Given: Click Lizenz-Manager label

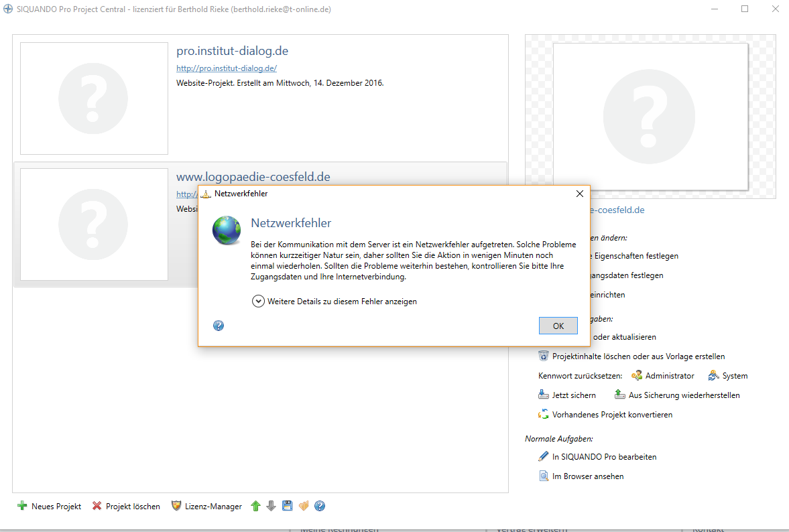Looking at the screenshot, I should pos(213,507).
